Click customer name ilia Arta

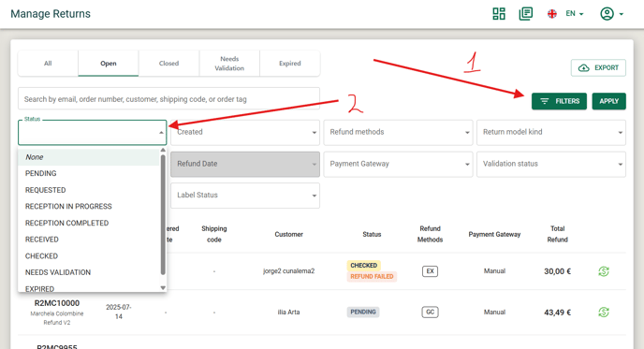[x=288, y=313]
